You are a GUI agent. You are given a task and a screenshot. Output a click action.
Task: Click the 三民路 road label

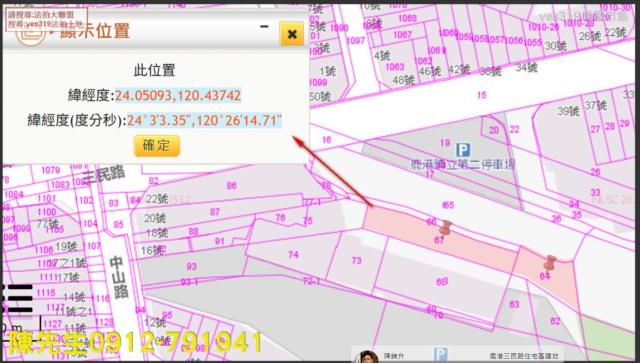pos(104,175)
